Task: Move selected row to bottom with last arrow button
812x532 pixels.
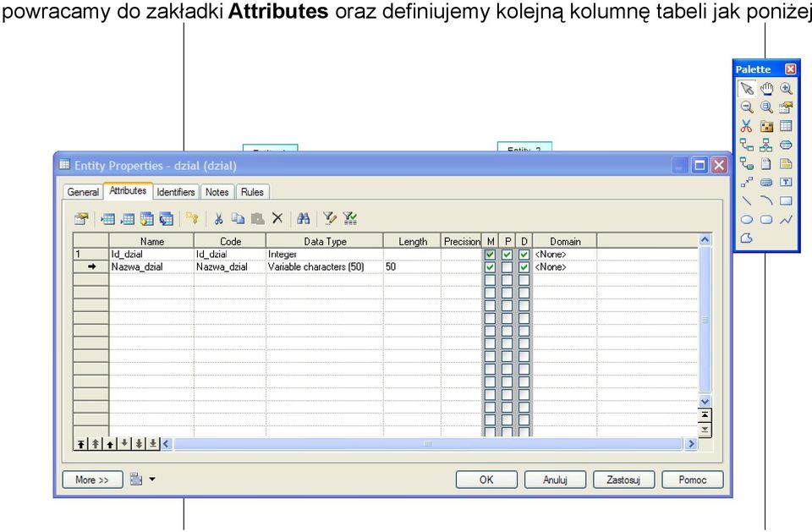Action: coord(153,444)
